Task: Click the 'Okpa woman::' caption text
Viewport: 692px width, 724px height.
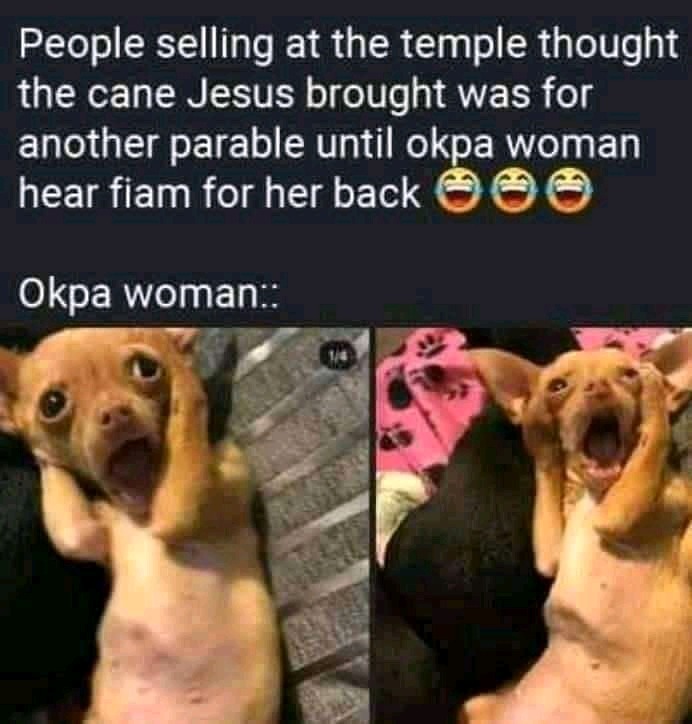Action: [148, 293]
